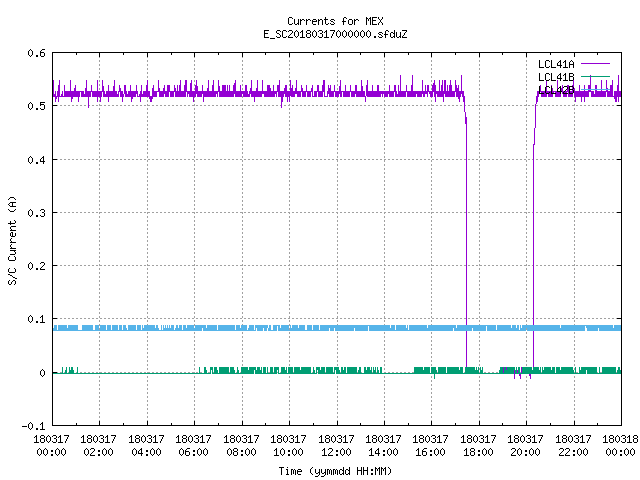Viewport: 640px width, 480px height.
Task: Click the y-axis tick value -0.1
Action: point(33,426)
